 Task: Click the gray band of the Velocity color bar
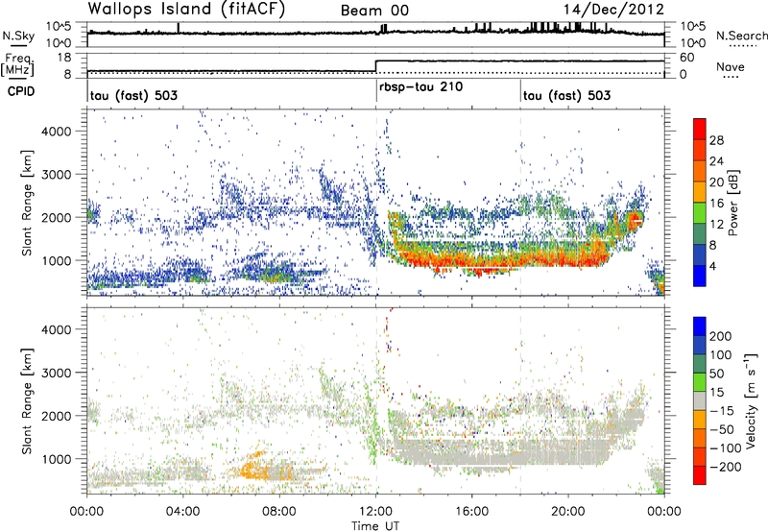click(x=700, y=400)
